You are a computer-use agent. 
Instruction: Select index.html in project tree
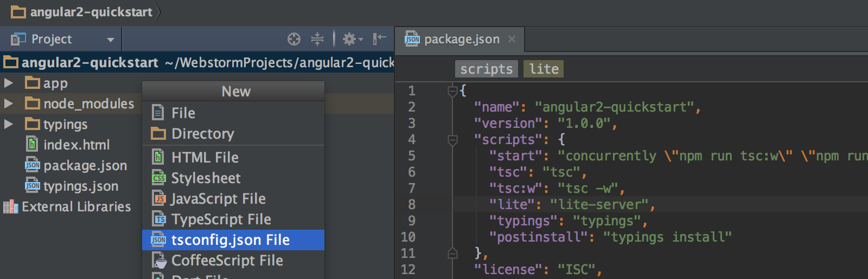click(76, 145)
